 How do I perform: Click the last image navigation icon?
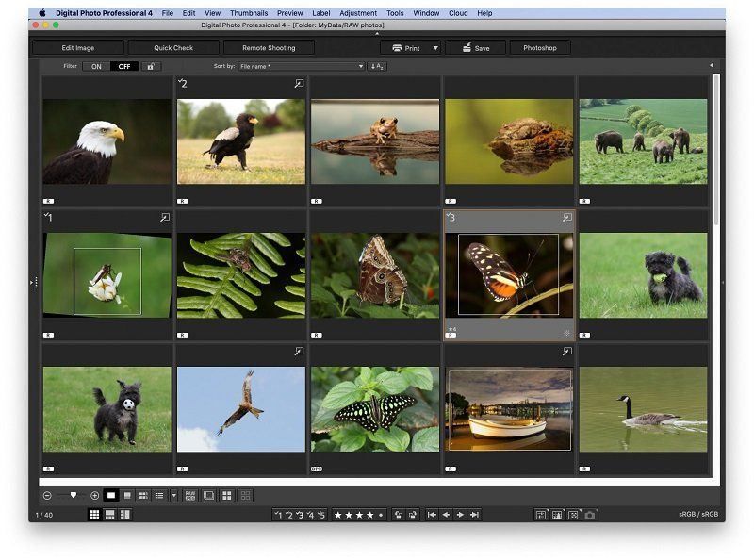(474, 513)
